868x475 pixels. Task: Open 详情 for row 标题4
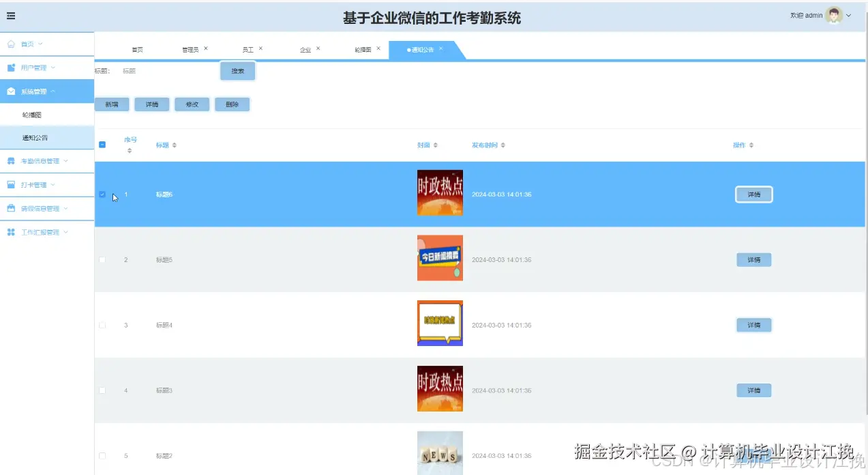pyautogui.click(x=753, y=325)
